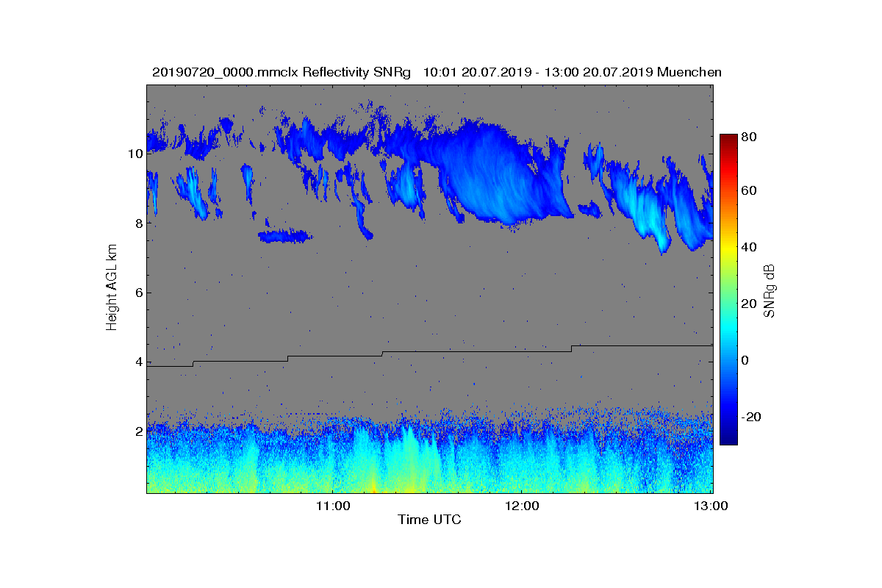Click the dark blue bottom of colorbar
The image size is (882, 588).
728,439
